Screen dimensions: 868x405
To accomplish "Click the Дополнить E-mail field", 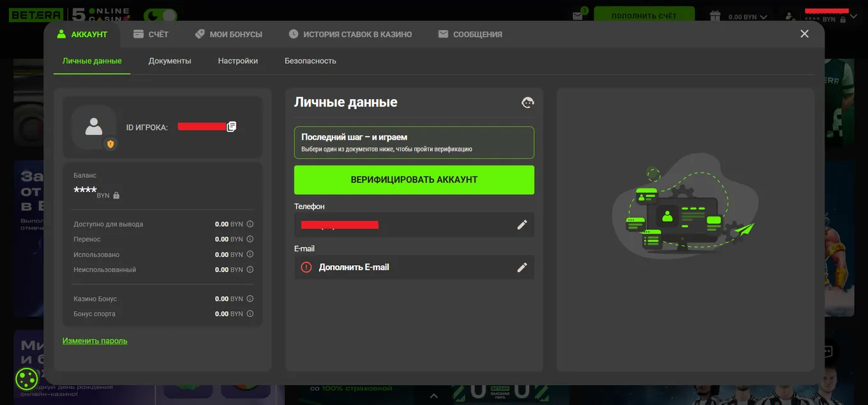I will [x=414, y=267].
